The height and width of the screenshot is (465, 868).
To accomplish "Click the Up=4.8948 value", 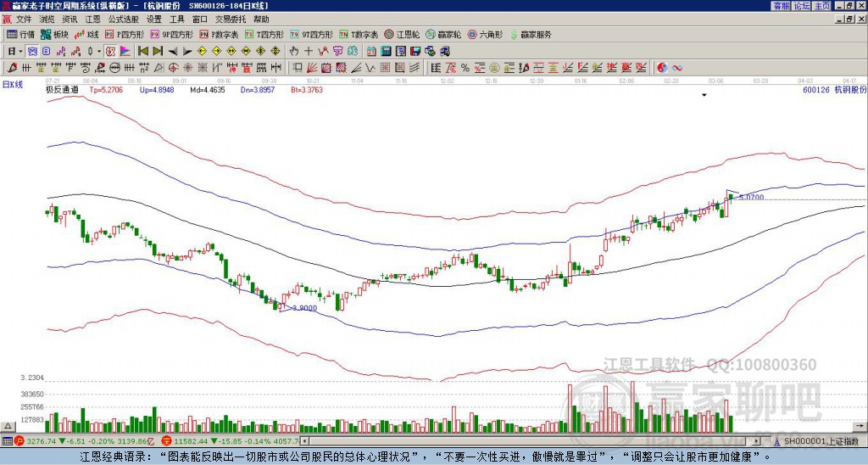I will (x=157, y=89).
